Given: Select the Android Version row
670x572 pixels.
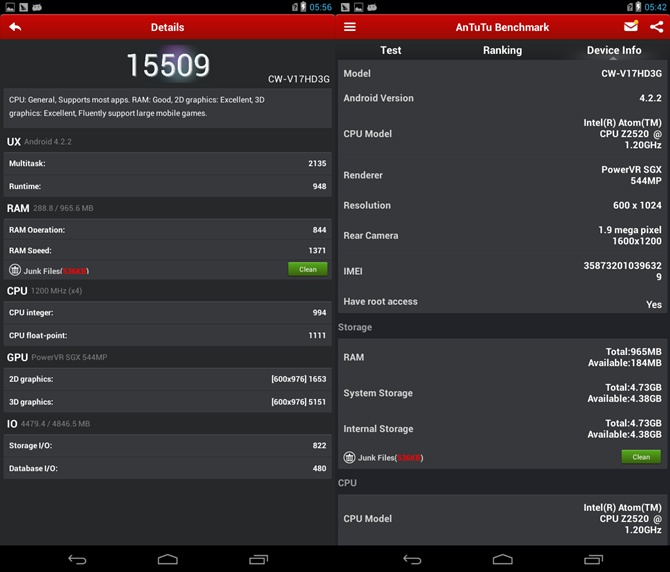Looking at the screenshot, I should [x=502, y=98].
